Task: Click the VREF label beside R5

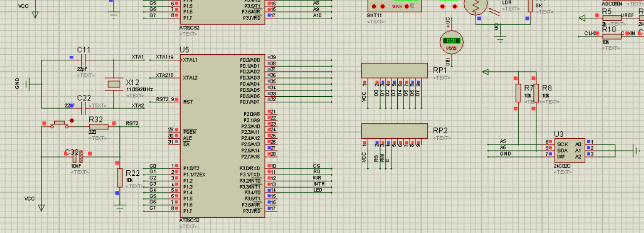Action: tap(628, 16)
